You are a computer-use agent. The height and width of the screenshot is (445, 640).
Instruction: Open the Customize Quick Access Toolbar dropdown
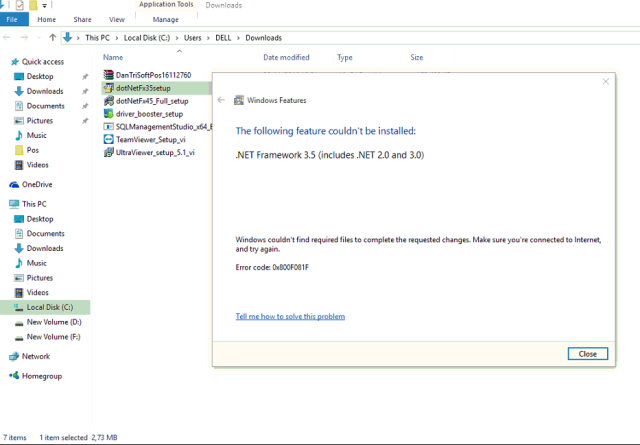(x=44, y=6)
